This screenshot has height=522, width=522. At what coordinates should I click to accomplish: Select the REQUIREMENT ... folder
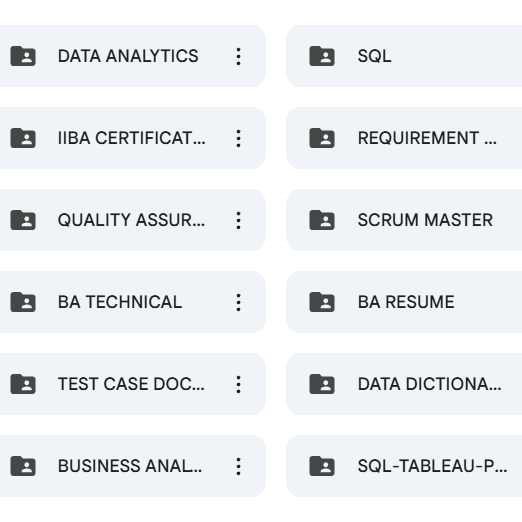tap(404, 138)
